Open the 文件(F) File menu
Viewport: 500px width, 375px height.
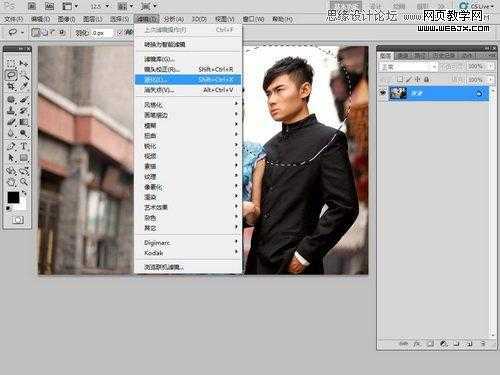coord(14,19)
